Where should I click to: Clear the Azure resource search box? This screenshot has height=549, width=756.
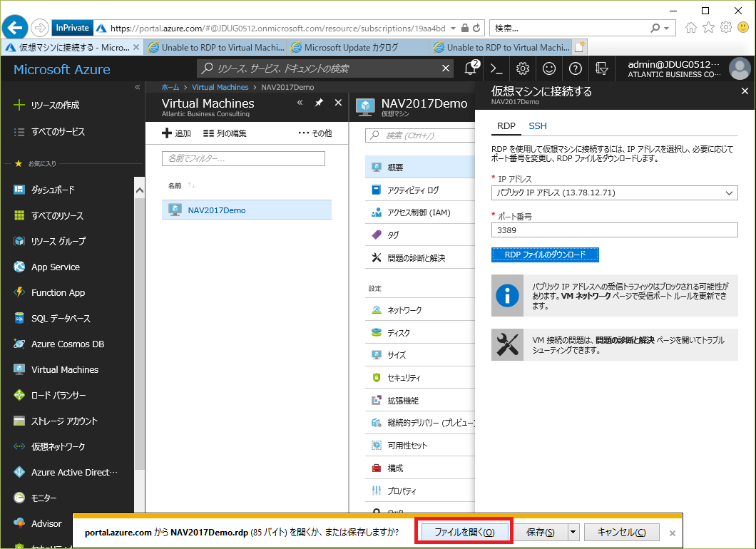[x=446, y=68]
